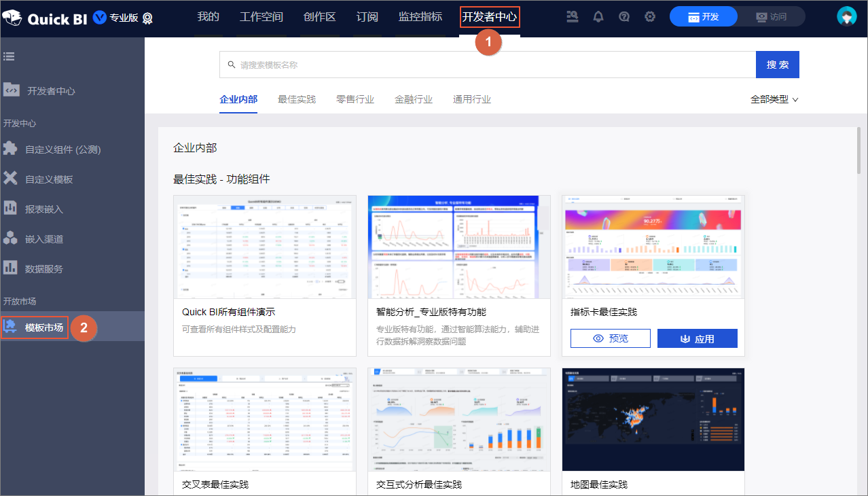Expand the 全部类型 dropdown

[x=774, y=99]
